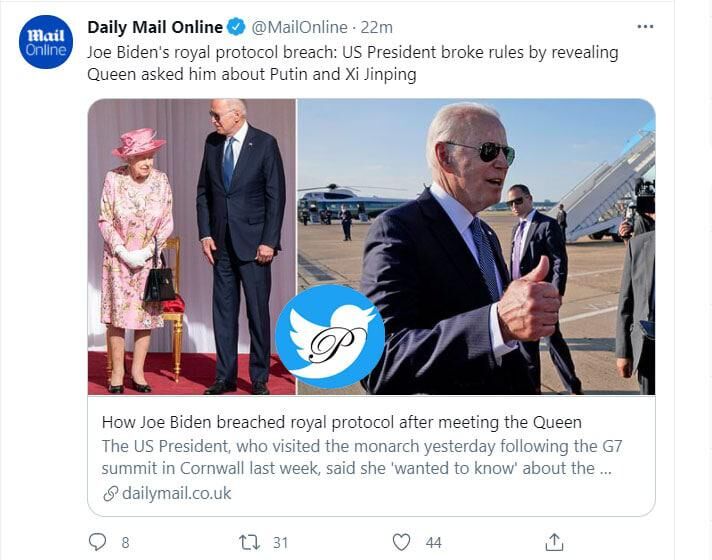Click the @MailOnline handle

click(299, 27)
